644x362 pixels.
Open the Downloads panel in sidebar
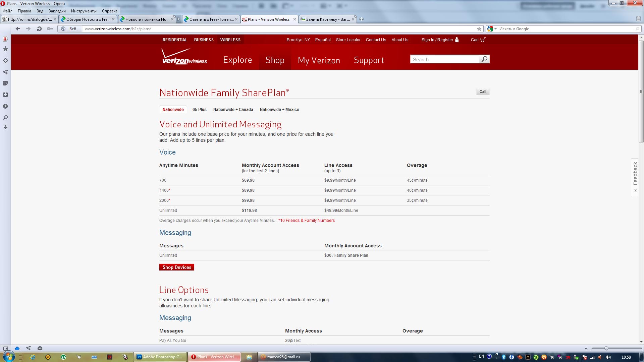[5, 95]
